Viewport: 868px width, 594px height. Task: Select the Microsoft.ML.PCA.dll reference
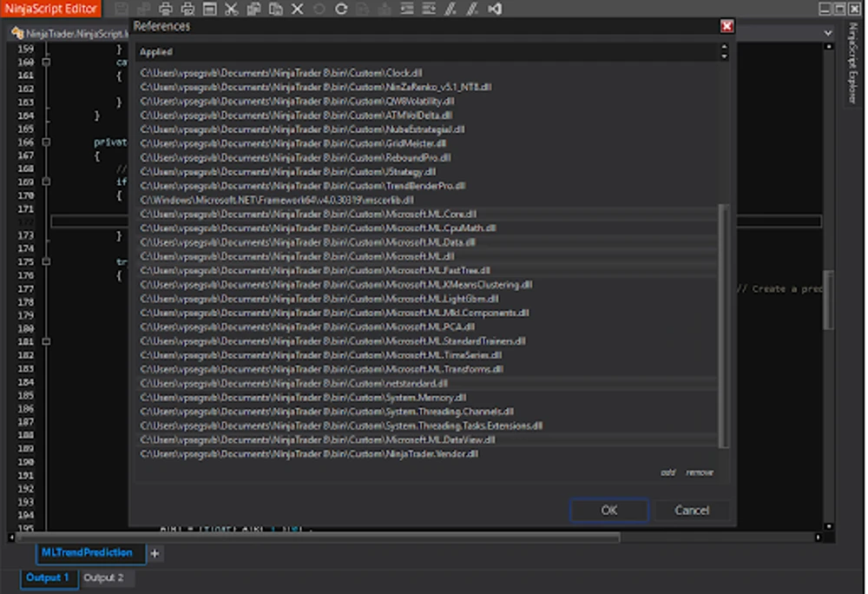(x=426, y=327)
